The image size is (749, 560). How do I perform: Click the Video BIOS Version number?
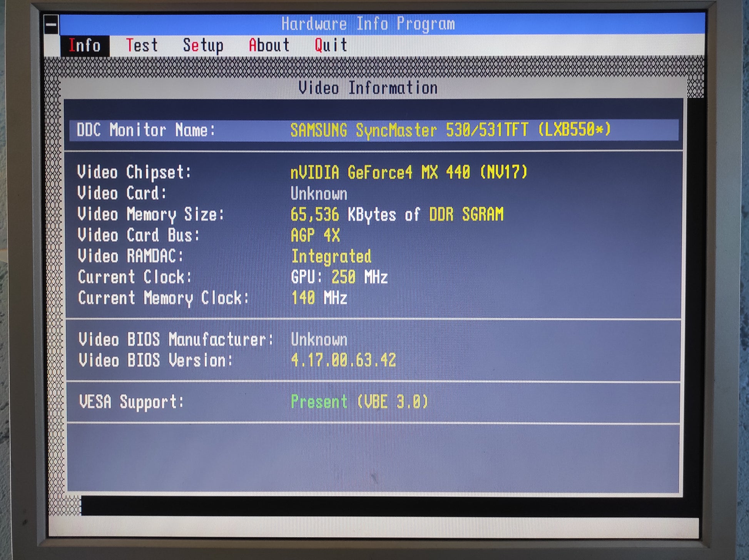click(x=343, y=361)
